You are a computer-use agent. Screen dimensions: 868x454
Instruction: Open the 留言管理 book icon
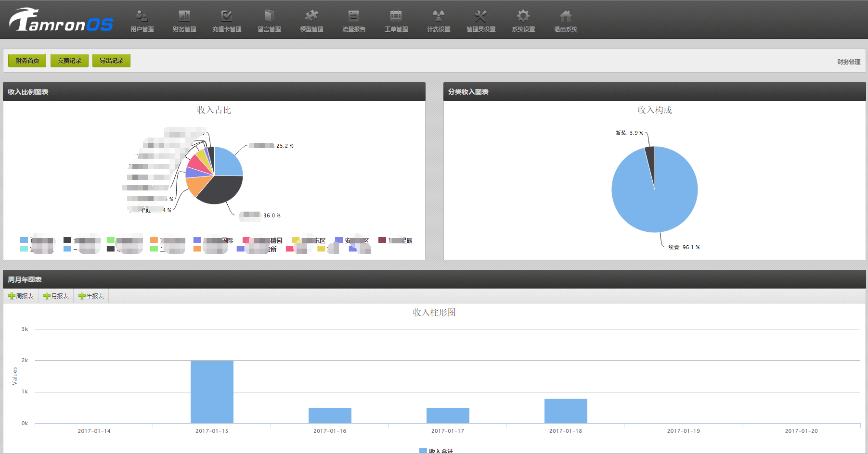pos(269,16)
